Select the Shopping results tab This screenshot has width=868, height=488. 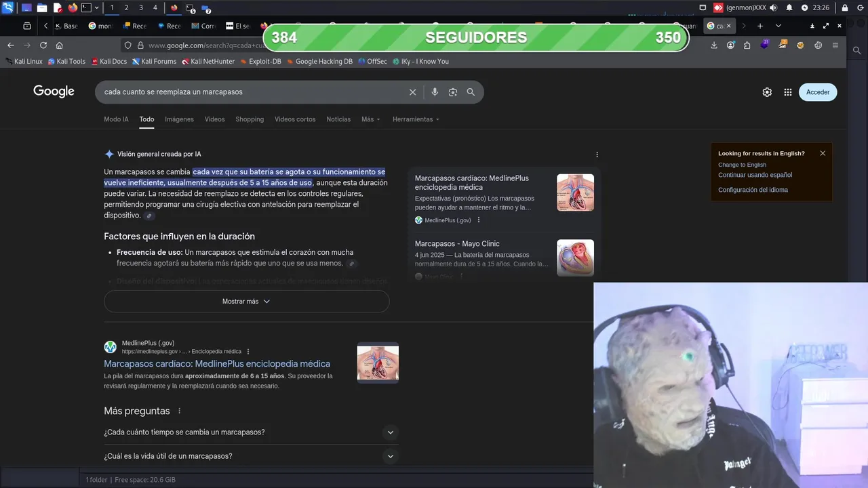(x=250, y=119)
